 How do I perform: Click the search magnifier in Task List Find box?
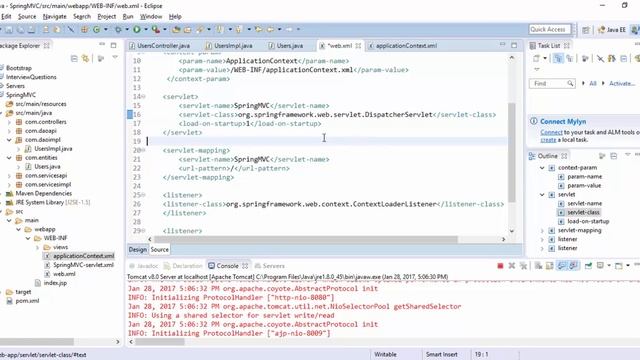click(x=570, y=83)
